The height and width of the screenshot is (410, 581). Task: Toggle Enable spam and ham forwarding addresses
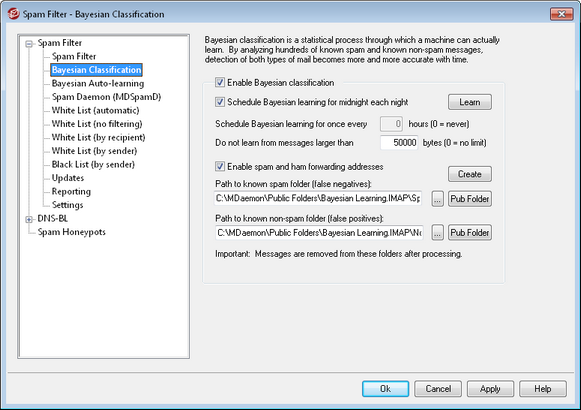pyautogui.click(x=220, y=166)
